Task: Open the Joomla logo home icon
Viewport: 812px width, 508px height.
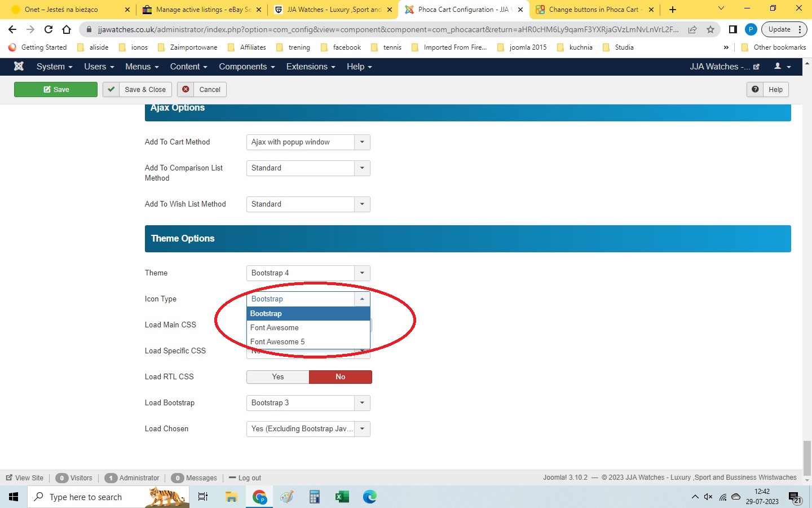Action: click(x=19, y=67)
